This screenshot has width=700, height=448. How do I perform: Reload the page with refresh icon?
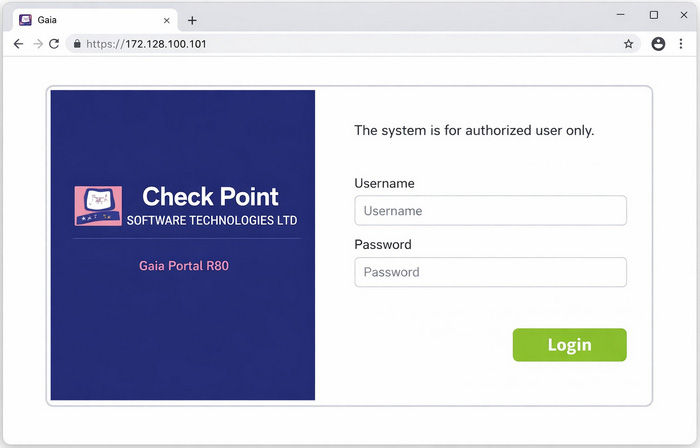click(54, 44)
